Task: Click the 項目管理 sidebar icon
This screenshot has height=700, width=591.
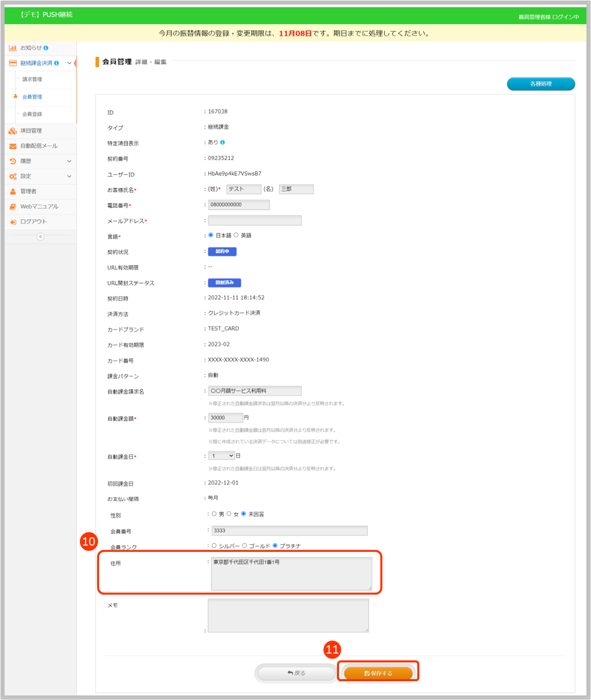Action: [13, 131]
